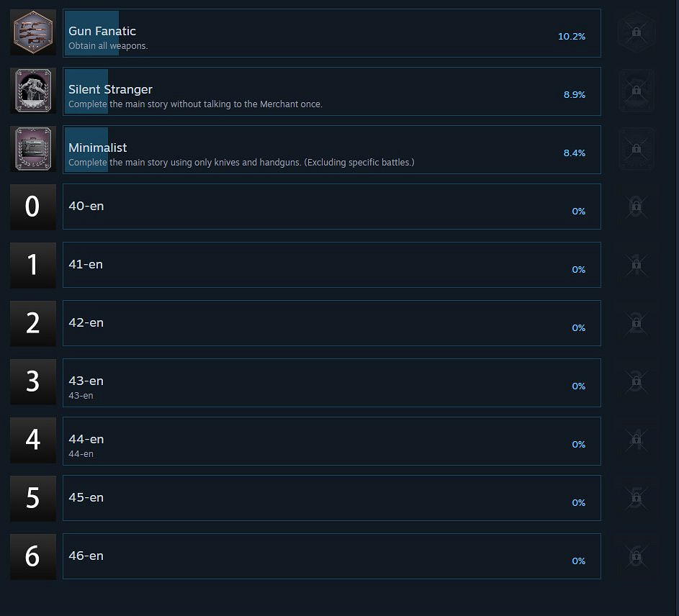Open the Gun Fanatic achievement row
This screenshot has height=616, width=679.
coord(332,33)
